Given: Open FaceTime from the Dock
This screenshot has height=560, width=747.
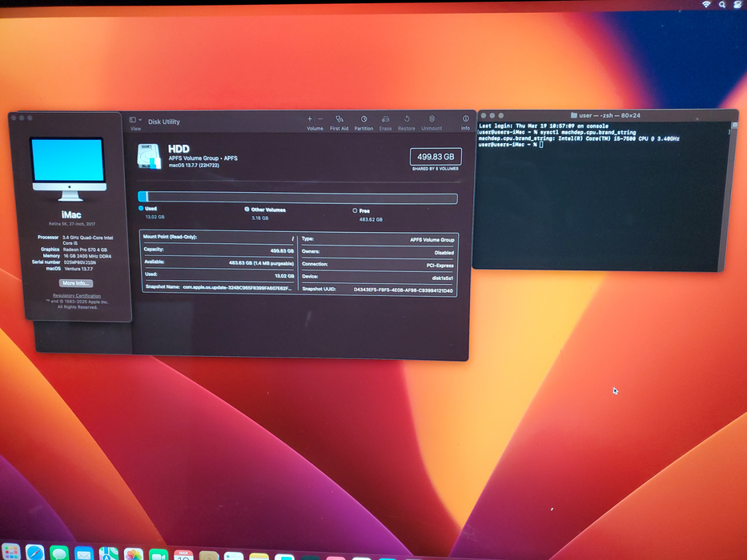Looking at the screenshot, I should click(x=159, y=554).
